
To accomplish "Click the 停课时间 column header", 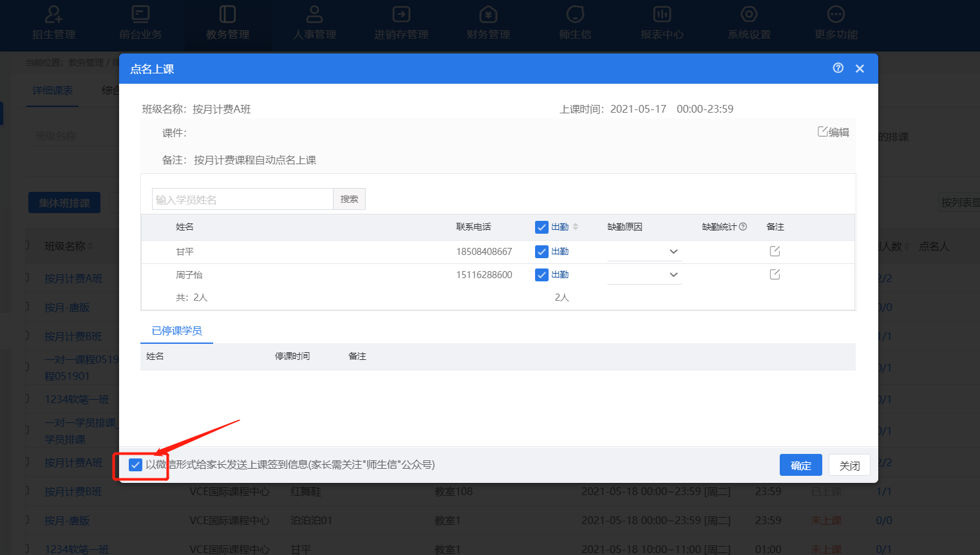I will pos(292,356).
